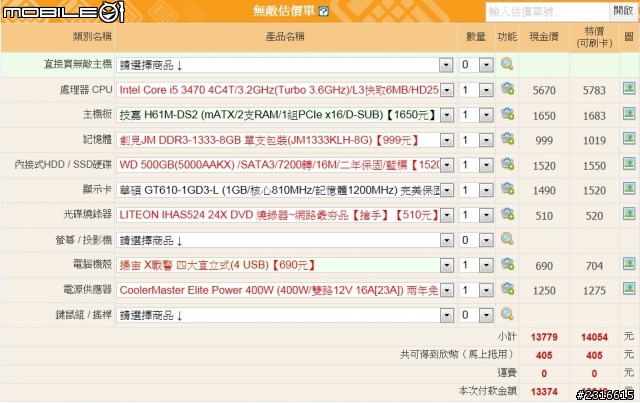Open 主機板 product dropdown showing 技嘉 H61M-DS2

(285, 115)
